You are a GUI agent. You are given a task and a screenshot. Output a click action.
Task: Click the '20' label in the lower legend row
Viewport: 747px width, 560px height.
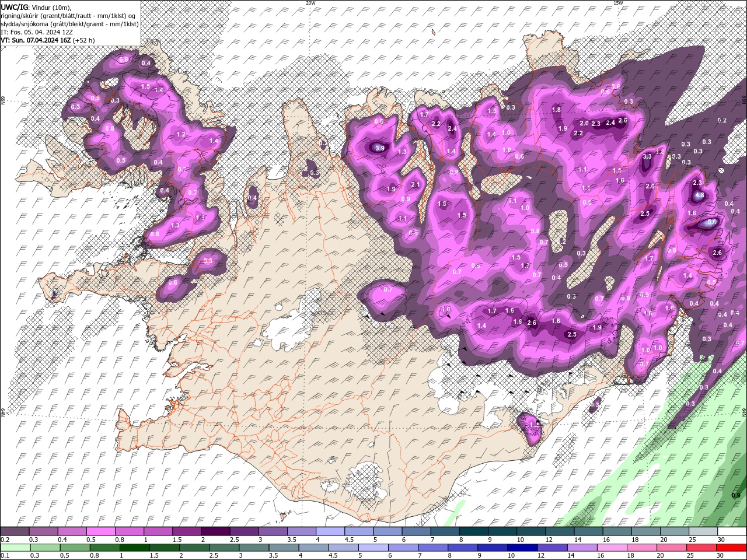659,556
